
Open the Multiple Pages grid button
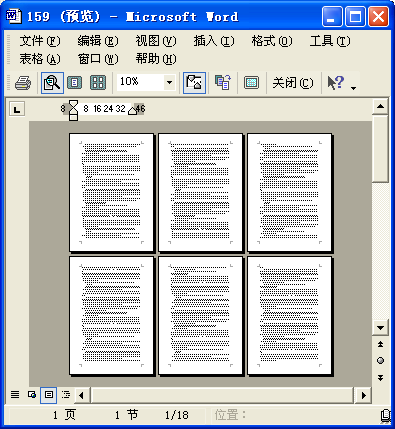98,83
